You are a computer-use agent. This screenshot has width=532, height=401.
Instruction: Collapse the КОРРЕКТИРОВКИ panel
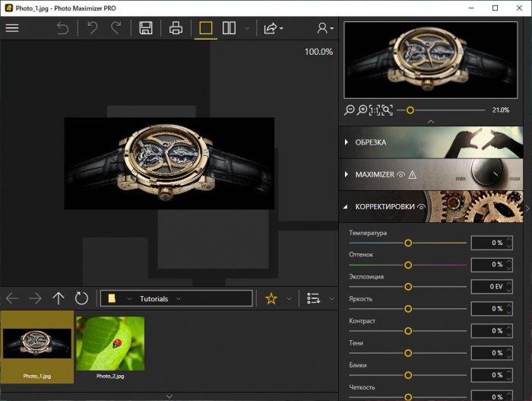pyautogui.click(x=347, y=206)
